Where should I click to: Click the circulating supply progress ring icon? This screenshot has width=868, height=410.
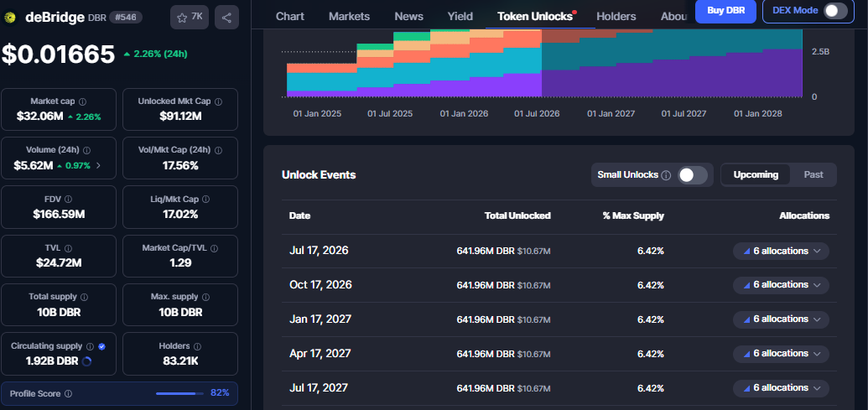[x=86, y=361]
